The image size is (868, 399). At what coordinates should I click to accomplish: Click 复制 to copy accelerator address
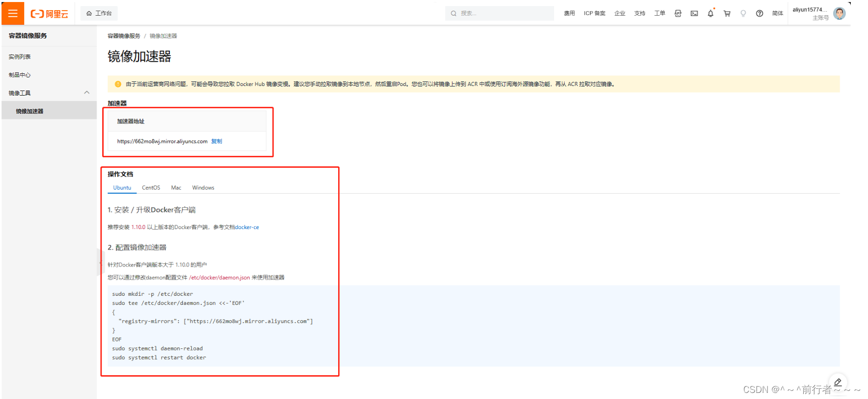(216, 141)
